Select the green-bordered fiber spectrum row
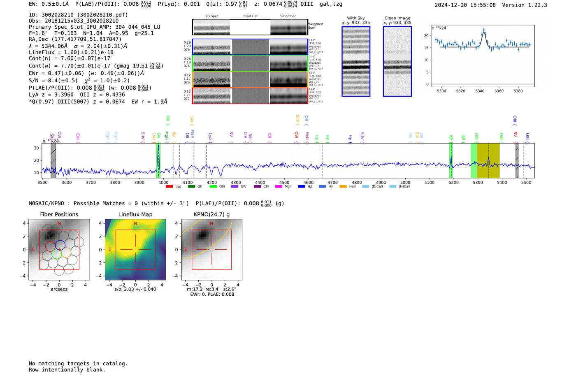Image resolution: width=576 pixels, height=392 pixels. coord(250,63)
